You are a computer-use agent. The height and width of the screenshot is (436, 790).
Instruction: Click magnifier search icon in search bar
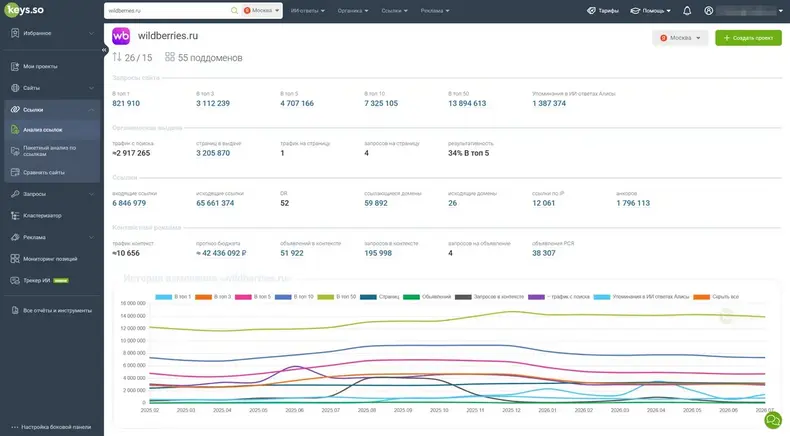(234, 11)
